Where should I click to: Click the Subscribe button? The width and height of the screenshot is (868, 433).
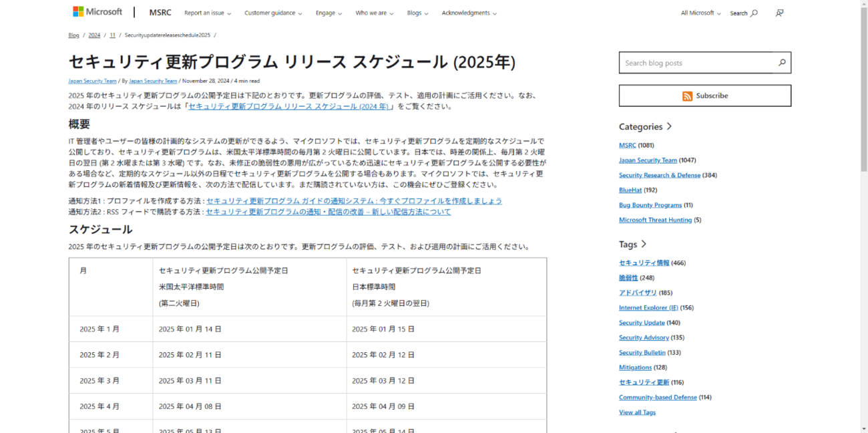704,96
